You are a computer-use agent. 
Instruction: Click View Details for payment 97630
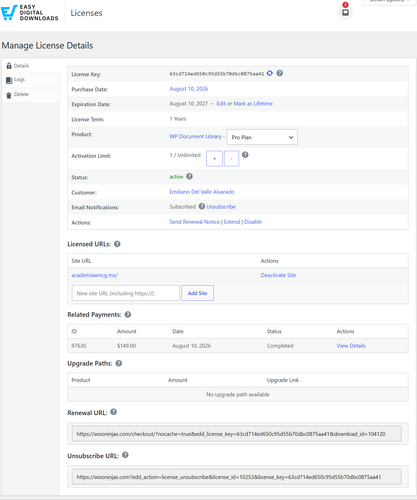coord(351,346)
